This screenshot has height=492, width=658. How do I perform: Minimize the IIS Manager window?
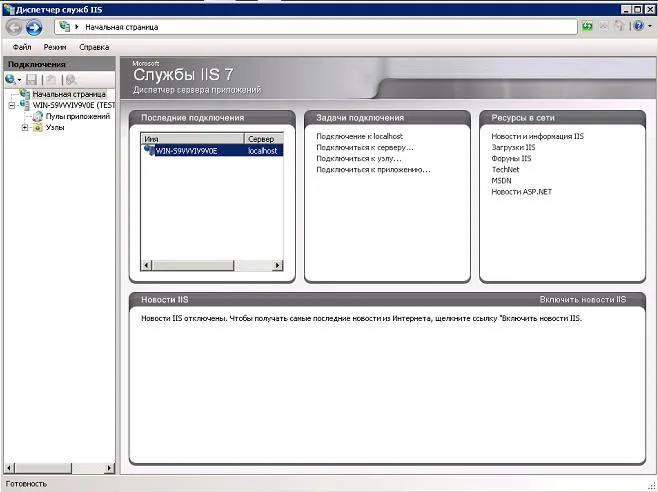[626, 9]
